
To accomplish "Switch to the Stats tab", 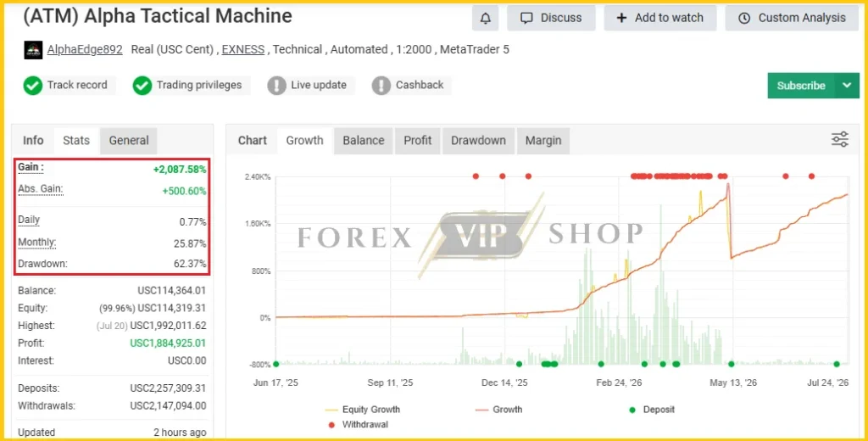I will pyautogui.click(x=76, y=141).
